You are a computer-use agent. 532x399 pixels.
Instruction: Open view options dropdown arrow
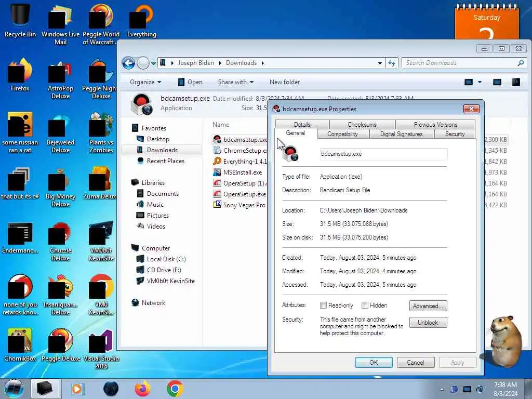pyautogui.click(x=480, y=82)
